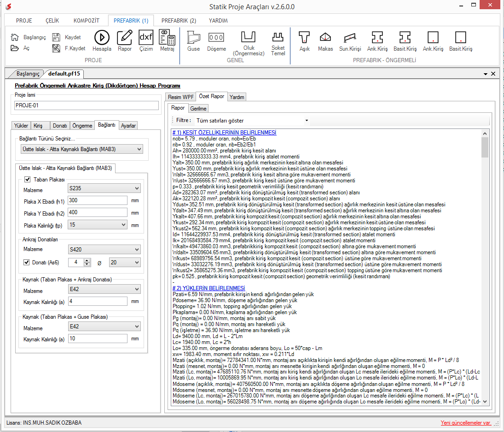Screen dimensions: 504x432
Task: Click the Guse Plakası Kaynak Kalınlığı field
Action: (98, 339)
